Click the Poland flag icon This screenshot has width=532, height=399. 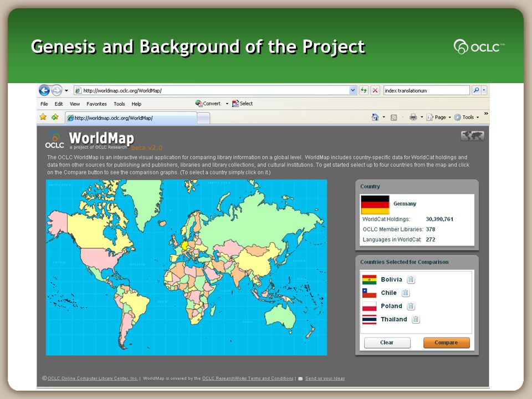369,306
